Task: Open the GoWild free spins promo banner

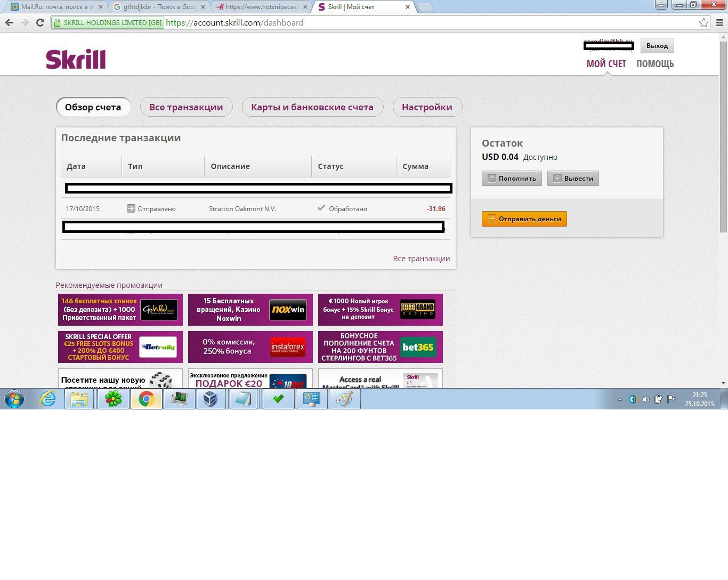Action: [x=120, y=310]
